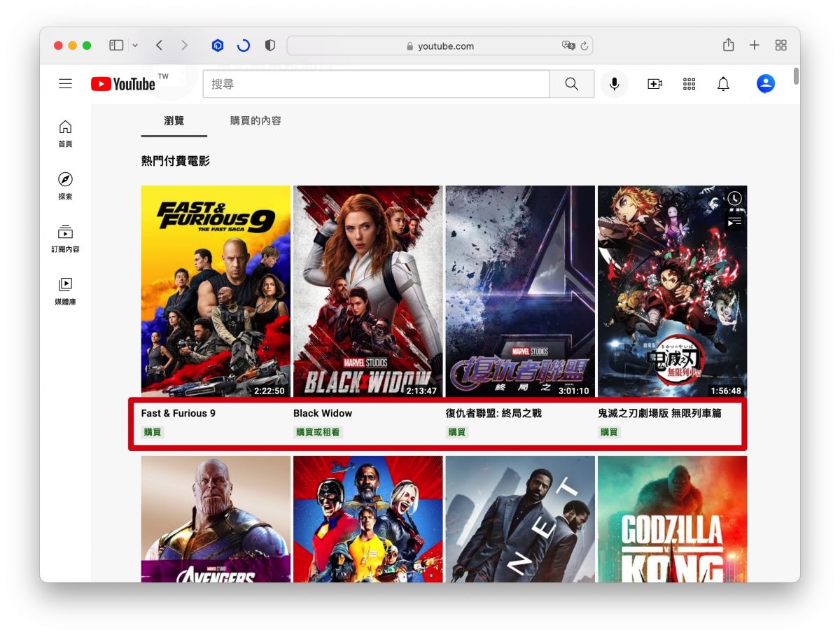Click the 復仇者聯盟: 終局之戰 title
This screenshot has height=635, width=840.
point(493,413)
